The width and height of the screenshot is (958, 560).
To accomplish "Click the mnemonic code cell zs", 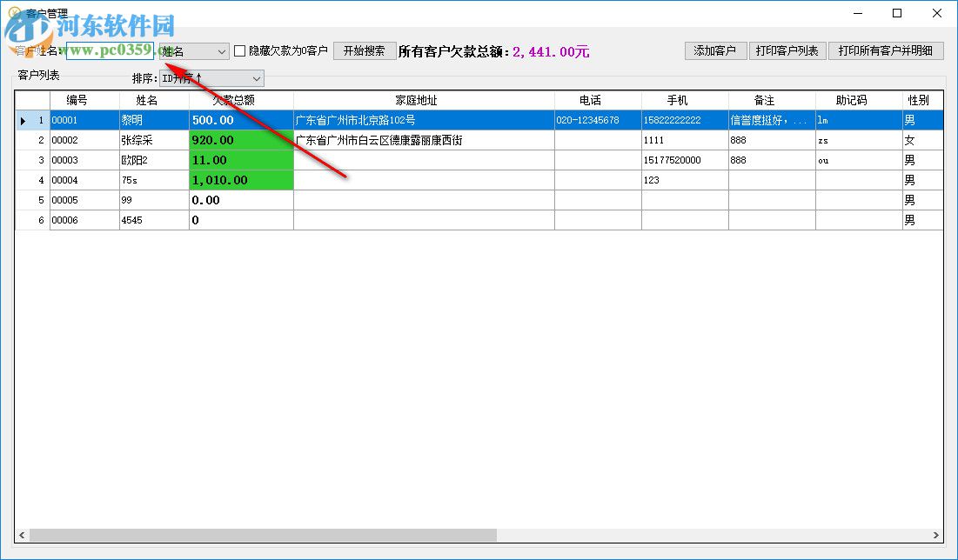I will click(859, 141).
